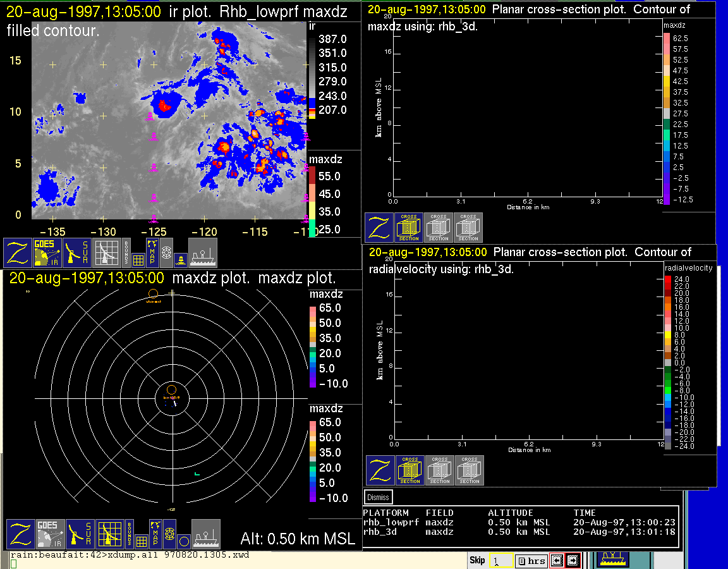Screen dimensions: 728x569
Task: Click the GOES IR satellite icon in the ir plot toolbar
Action: 49,253
